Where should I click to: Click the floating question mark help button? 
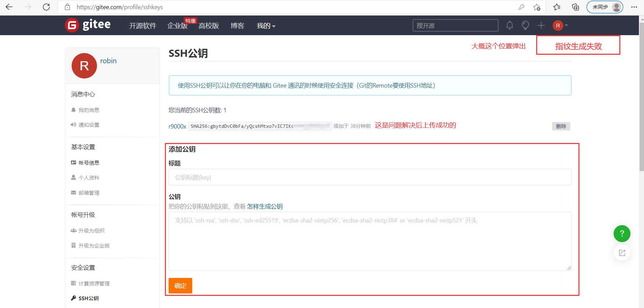621,233
